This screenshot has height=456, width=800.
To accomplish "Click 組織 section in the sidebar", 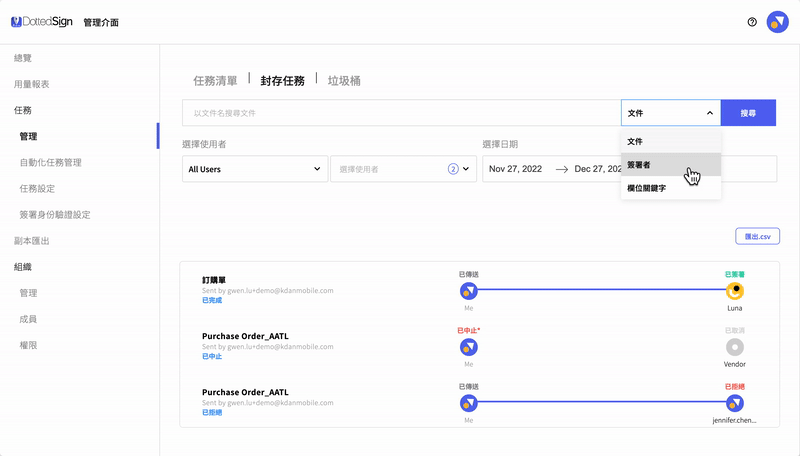I will click(x=22, y=267).
